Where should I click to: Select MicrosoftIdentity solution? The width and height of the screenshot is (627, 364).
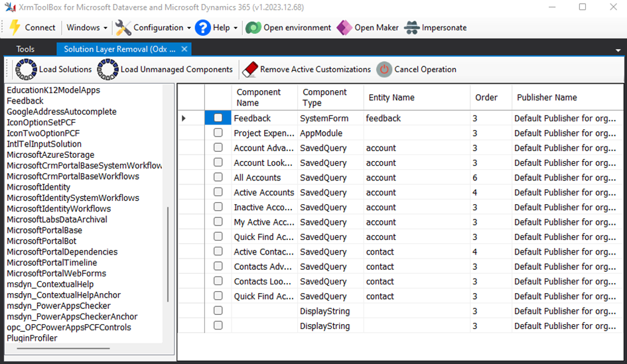coord(38,187)
